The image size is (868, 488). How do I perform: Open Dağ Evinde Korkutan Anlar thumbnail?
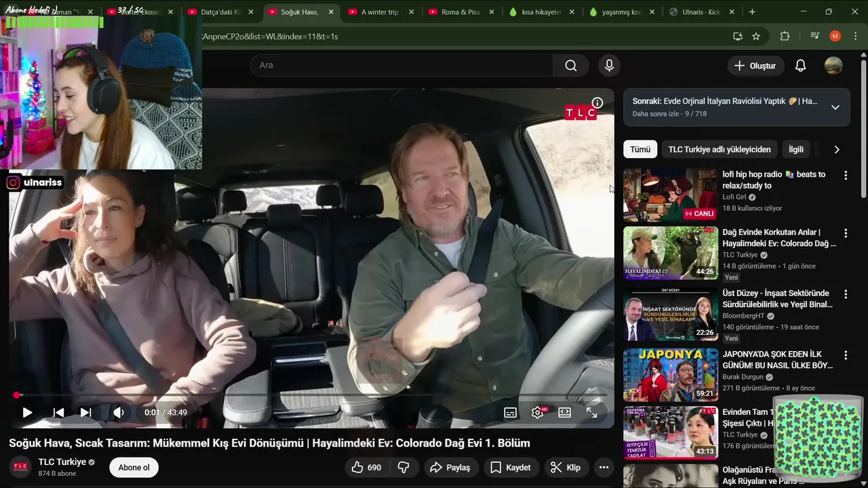coord(671,253)
